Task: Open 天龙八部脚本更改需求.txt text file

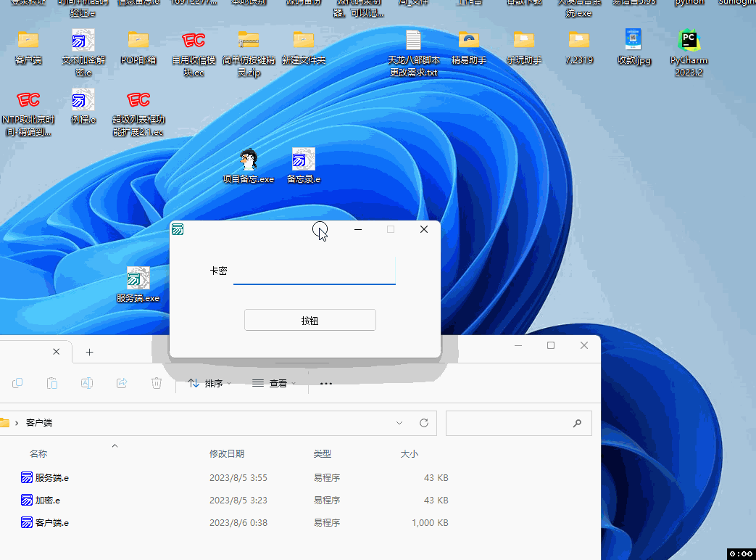Action: click(x=413, y=40)
